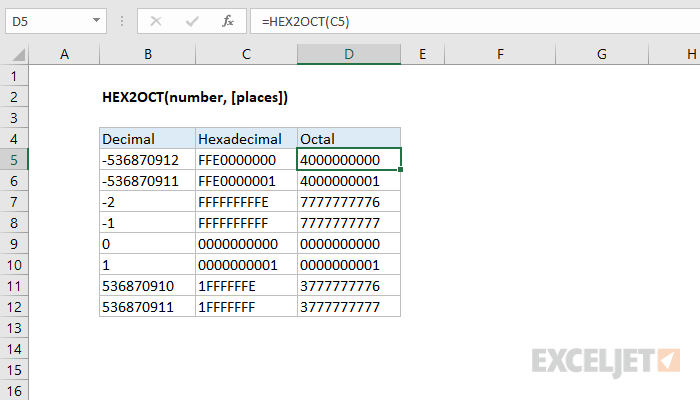Click the Decimal header cell

147,138
